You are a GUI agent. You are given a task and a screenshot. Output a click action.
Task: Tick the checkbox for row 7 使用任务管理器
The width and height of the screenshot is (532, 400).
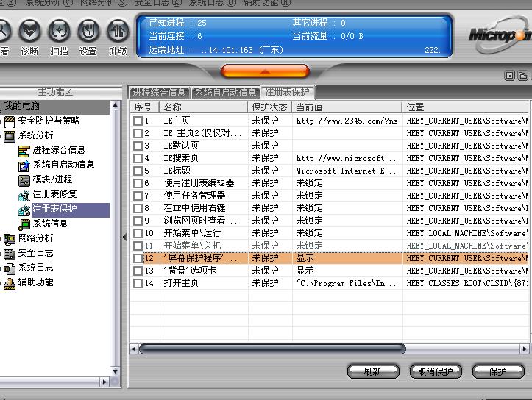pyautogui.click(x=138, y=196)
